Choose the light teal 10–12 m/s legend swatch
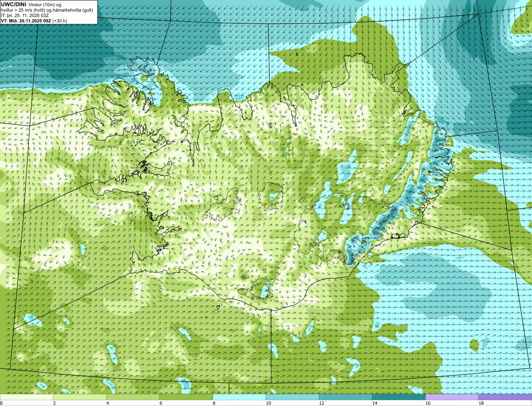532x406 pixels. (x=293, y=397)
